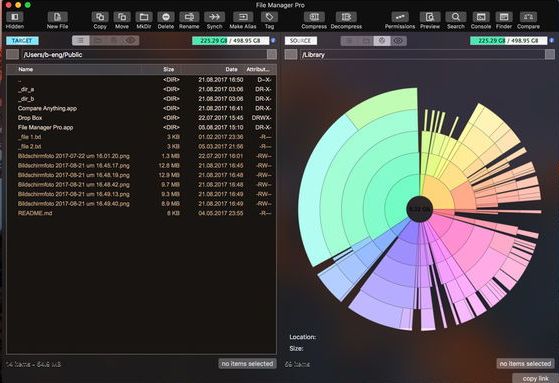Click the square button left of /Users/b-eng/Public
The image size is (559, 383).
pyautogui.click(x=12, y=55)
